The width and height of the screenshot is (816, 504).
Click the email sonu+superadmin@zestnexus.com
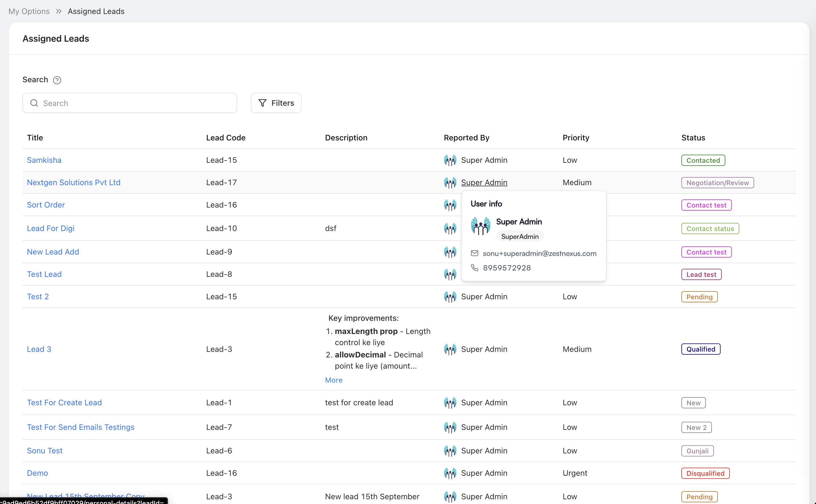(540, 253)
